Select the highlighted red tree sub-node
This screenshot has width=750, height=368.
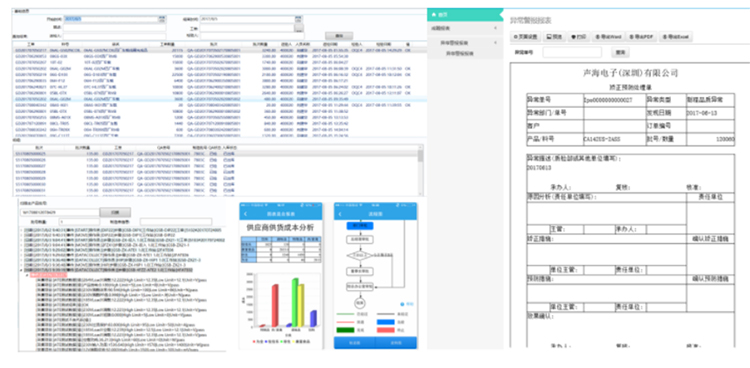pos(48,275)
